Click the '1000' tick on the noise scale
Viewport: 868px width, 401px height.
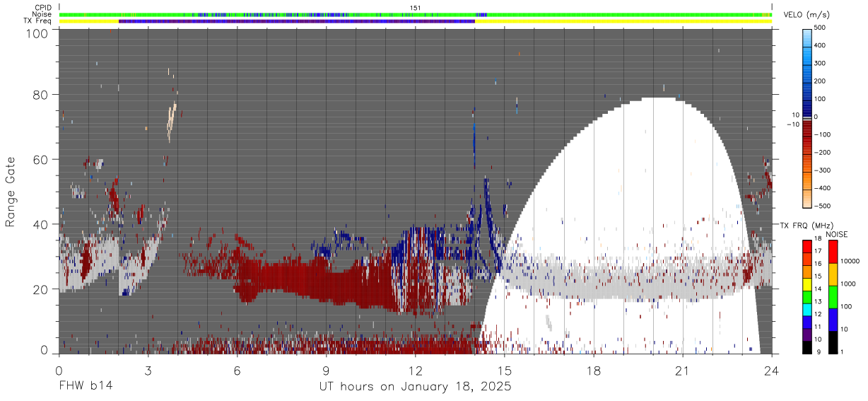pos(850,284)
